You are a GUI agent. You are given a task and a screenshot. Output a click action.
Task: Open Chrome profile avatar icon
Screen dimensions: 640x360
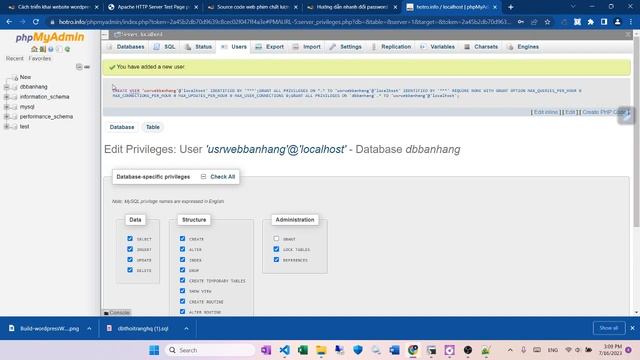pyautogui.click(x=618, y=22)
